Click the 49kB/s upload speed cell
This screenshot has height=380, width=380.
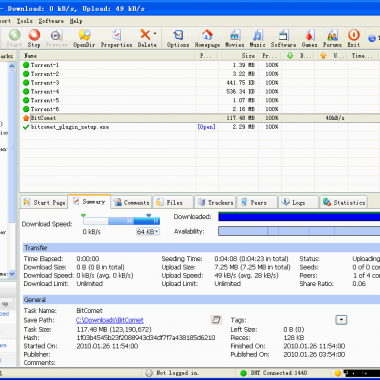[x=335, y=118]
